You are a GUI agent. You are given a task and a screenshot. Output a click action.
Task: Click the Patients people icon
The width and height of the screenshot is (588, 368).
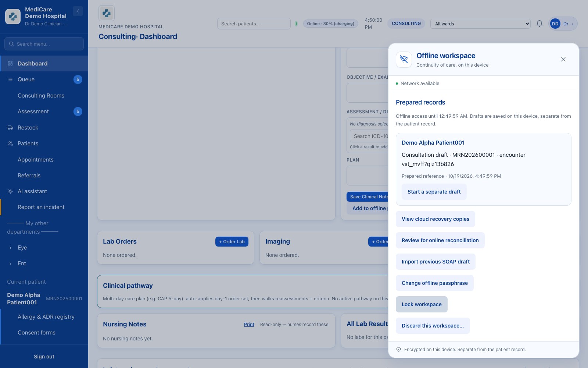click(x=10, y=144)
